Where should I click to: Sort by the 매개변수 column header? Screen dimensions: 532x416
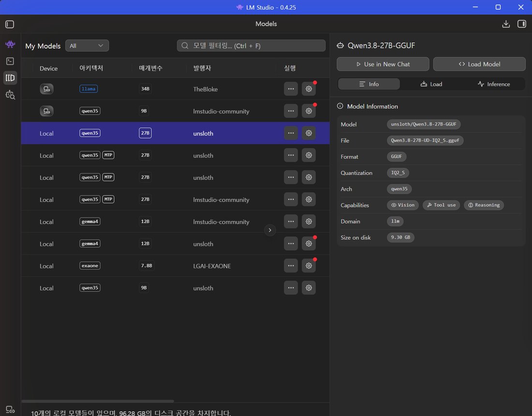point(150,68)
